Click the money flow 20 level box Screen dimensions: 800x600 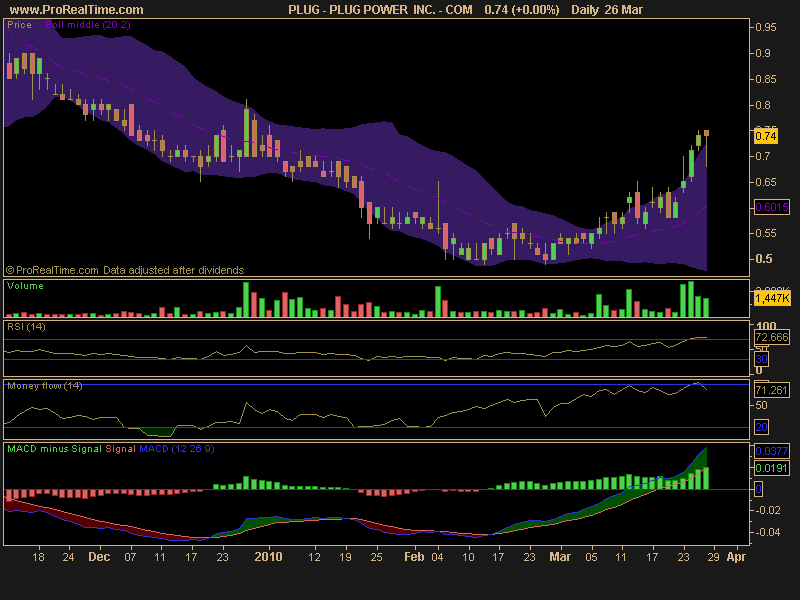[x=761, y=427]
